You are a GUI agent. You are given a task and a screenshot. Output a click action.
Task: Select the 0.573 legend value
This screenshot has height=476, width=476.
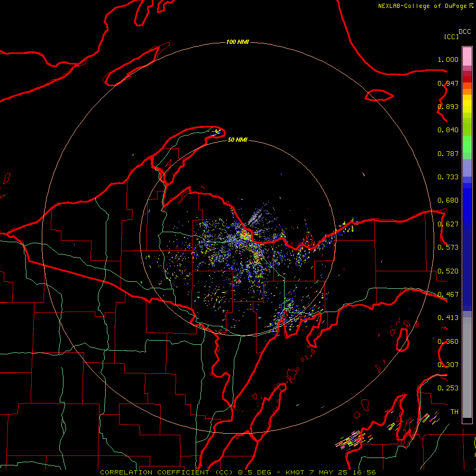click(x=448, y=248)
